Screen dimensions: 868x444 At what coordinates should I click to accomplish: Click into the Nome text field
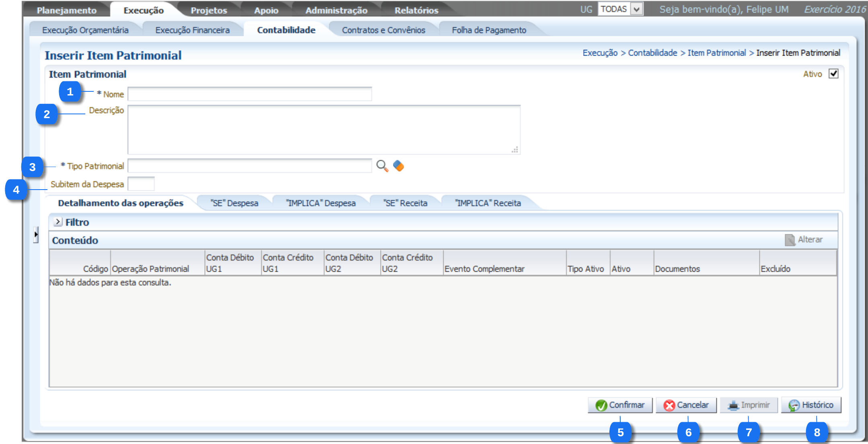(249, 94)
